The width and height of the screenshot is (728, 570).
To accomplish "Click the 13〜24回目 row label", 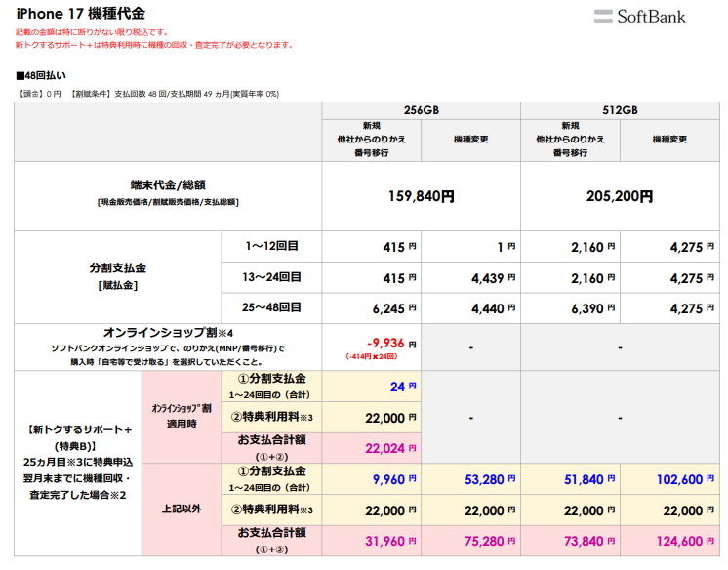I will (x=270, y=277).
